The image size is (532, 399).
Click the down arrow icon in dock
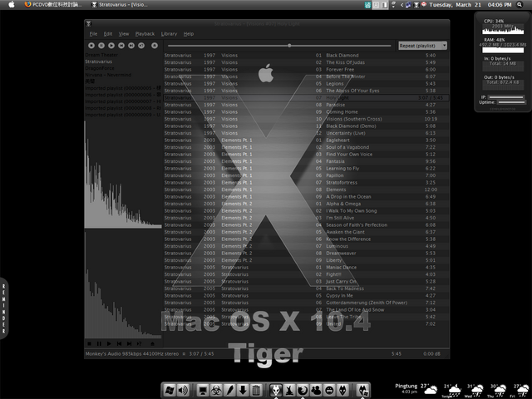point(242,390)
